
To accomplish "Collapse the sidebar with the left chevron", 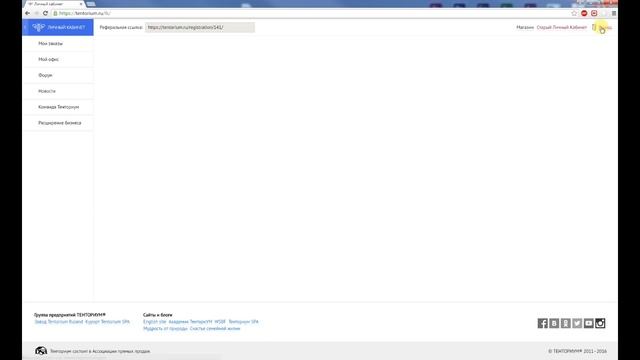I will (26, 27).
